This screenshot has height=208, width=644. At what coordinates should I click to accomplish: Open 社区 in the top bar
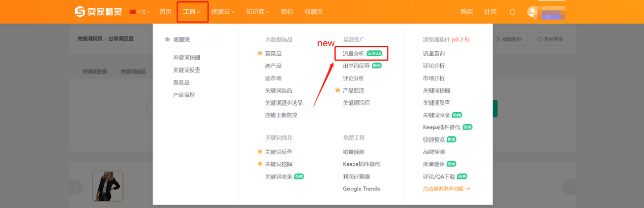[x=490, y=12]
